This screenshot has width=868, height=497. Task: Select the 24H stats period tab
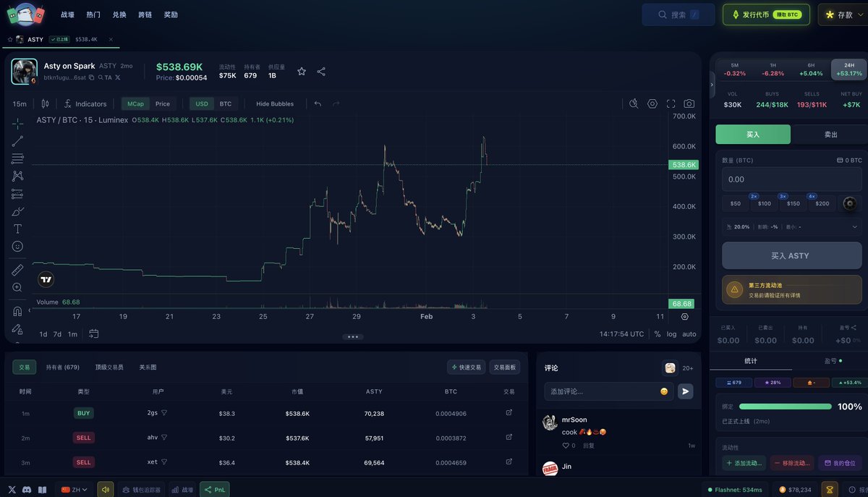pos(849,69)
